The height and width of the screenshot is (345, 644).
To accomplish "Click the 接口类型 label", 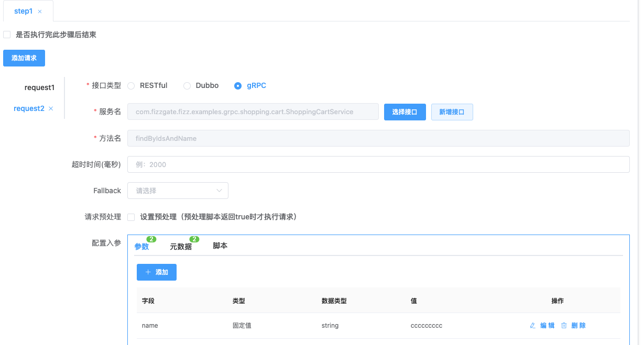I will [106, 85].
